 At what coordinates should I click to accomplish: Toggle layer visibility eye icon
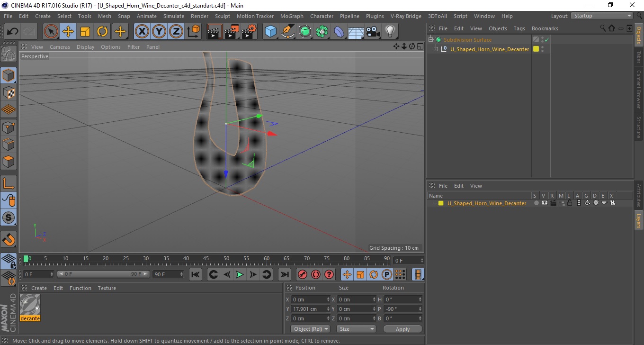point(545,203)
